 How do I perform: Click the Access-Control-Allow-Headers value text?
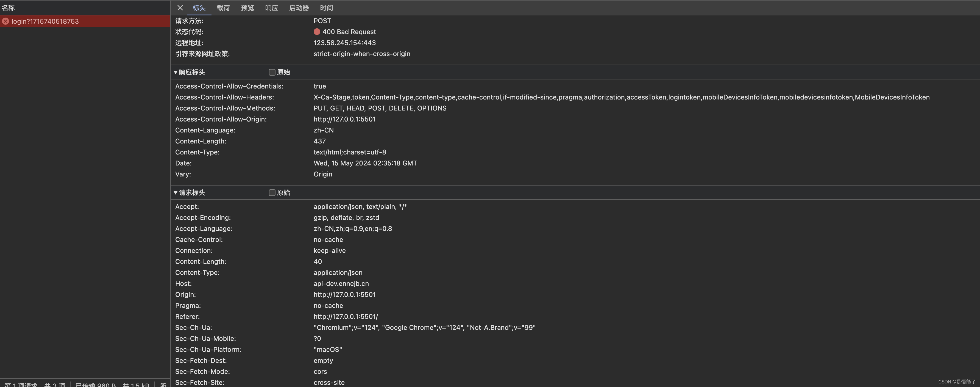[x=621, y=97]
